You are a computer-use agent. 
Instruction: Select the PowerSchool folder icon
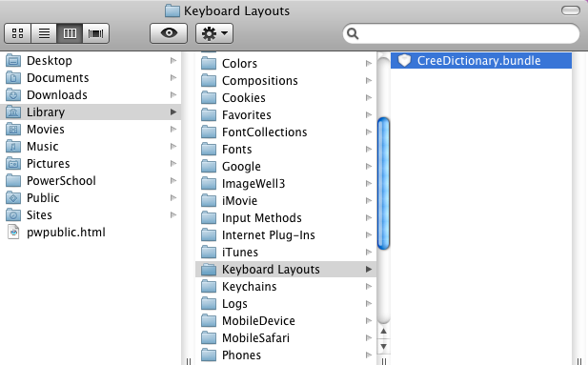coord(13,181)
